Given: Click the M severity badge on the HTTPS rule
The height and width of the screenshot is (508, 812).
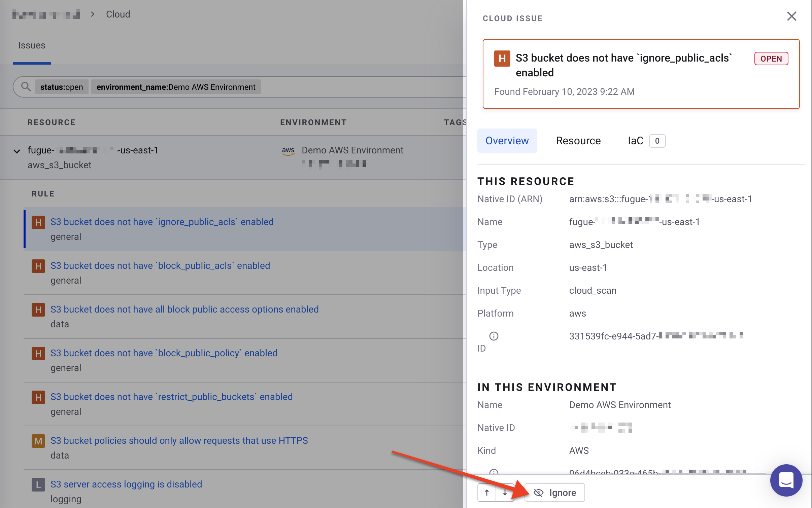Looking at the screenshot, I should [x=38, y=441].
